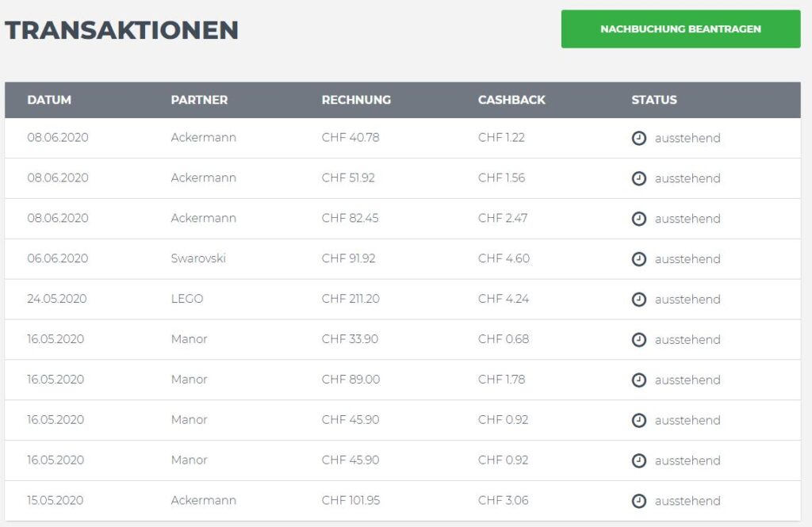
Task: Select the Cashback column header
Action: [511, 100]
